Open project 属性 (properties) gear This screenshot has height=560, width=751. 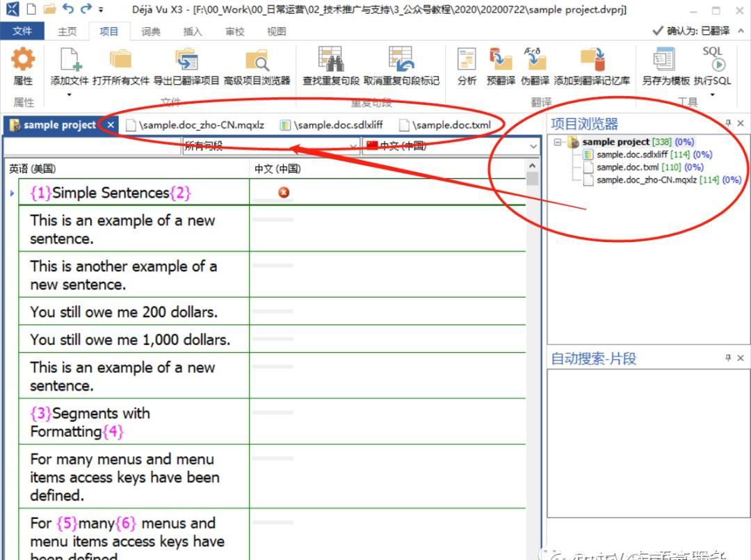[x=23, y=59]
